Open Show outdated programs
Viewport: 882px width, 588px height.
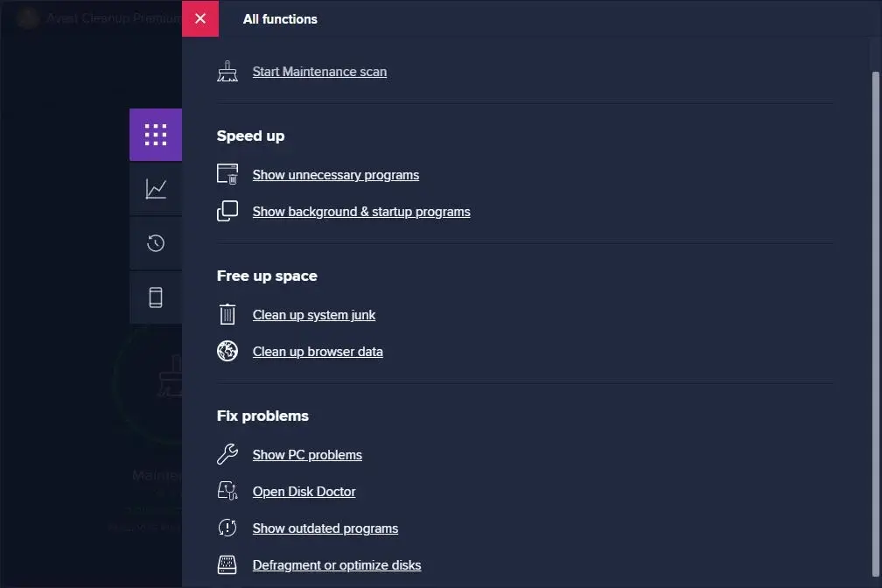point(325,528)
